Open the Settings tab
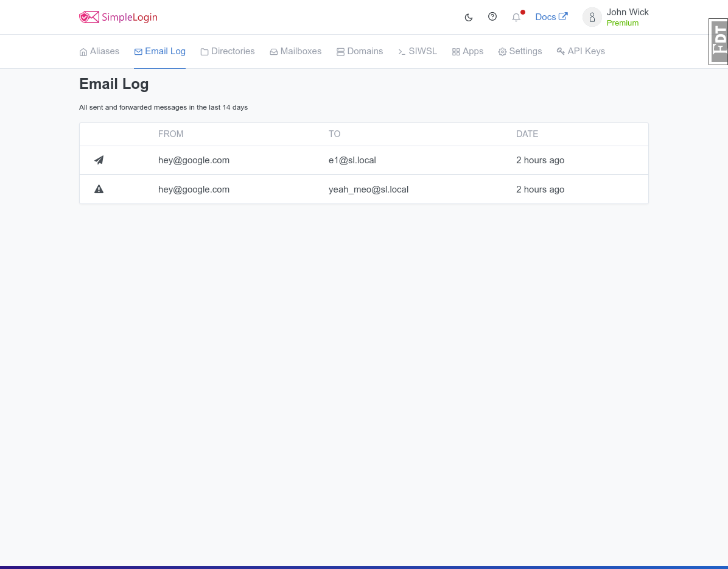The height and width of the screenshot is (569, 728). click(x=520, y=51)
